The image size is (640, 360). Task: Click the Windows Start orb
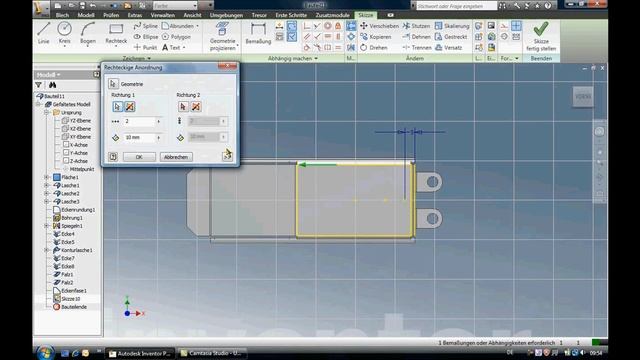[44, 353]
